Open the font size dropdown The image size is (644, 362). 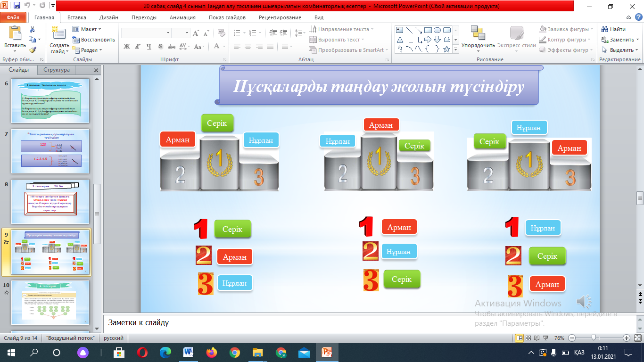click(187, 33)
